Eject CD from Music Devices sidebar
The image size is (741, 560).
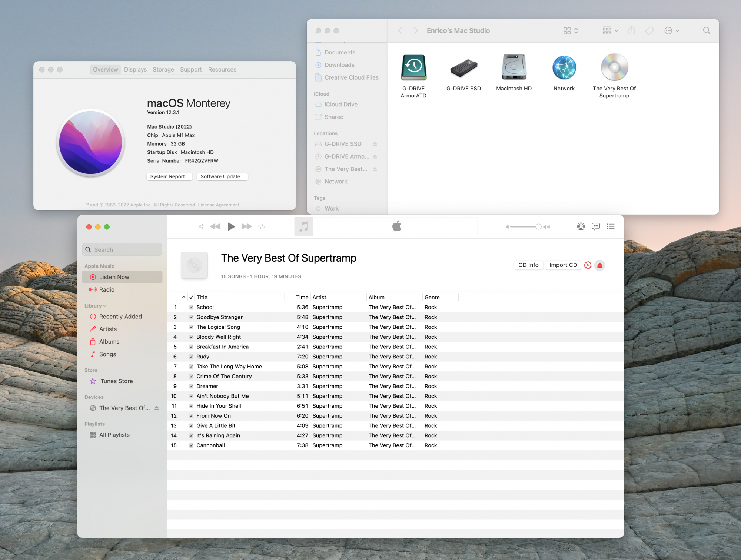click(x=157, y=408)
